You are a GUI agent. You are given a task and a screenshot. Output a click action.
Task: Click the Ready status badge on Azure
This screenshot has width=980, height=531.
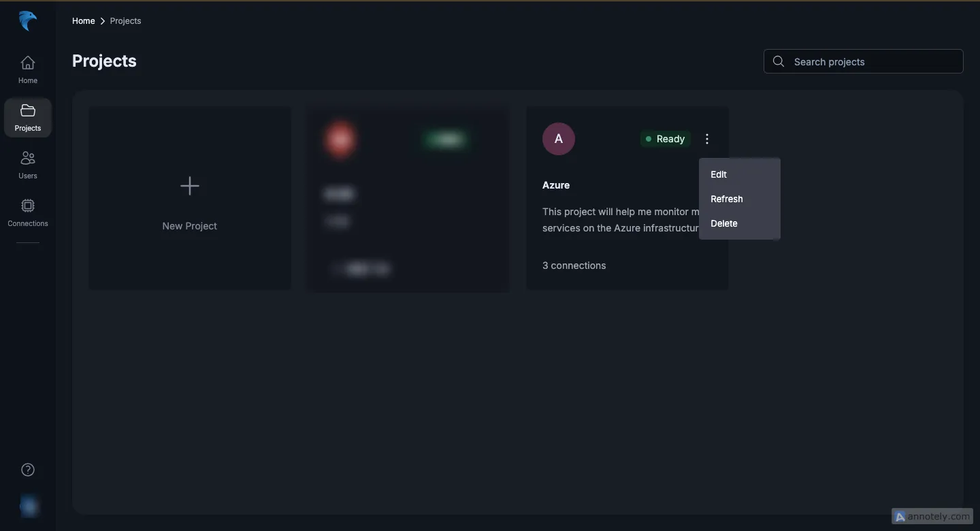point(666,139)
